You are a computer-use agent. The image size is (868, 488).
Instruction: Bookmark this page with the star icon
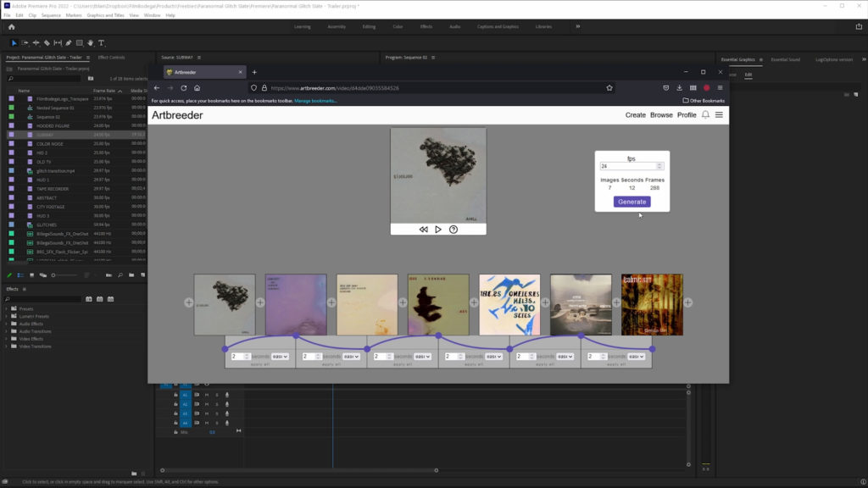(609, 88)
